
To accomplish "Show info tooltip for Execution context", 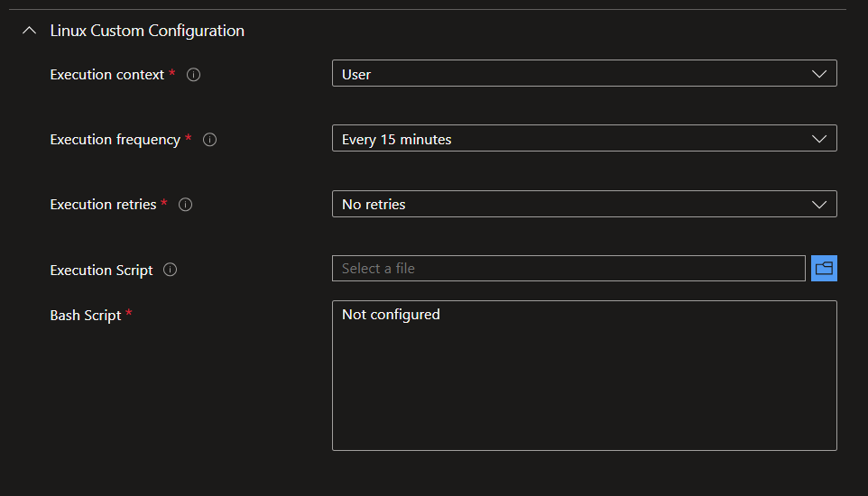I will 193,75.
